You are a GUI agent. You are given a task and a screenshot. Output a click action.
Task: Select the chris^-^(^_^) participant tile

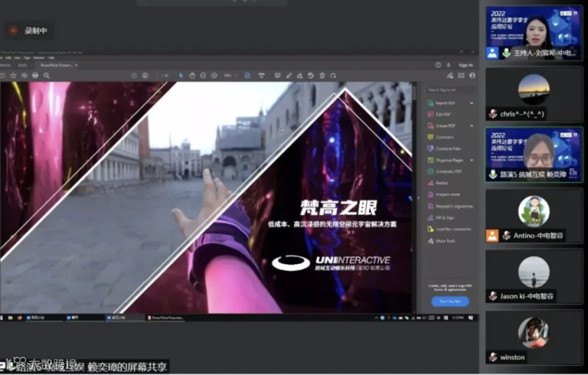(534, 94)
